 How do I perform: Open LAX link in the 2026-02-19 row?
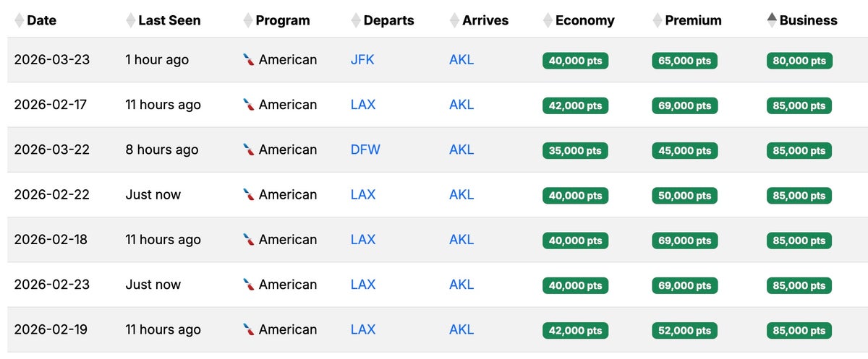363,329
